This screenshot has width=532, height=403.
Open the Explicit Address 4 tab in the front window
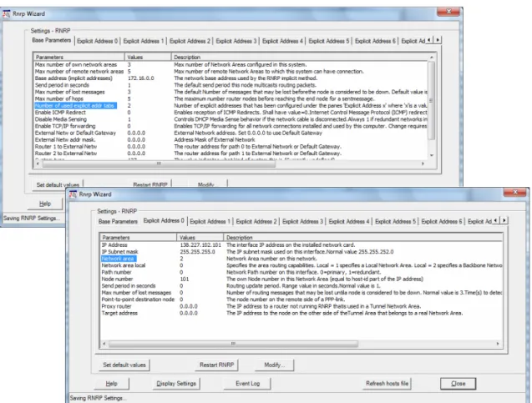coord(349,221)
